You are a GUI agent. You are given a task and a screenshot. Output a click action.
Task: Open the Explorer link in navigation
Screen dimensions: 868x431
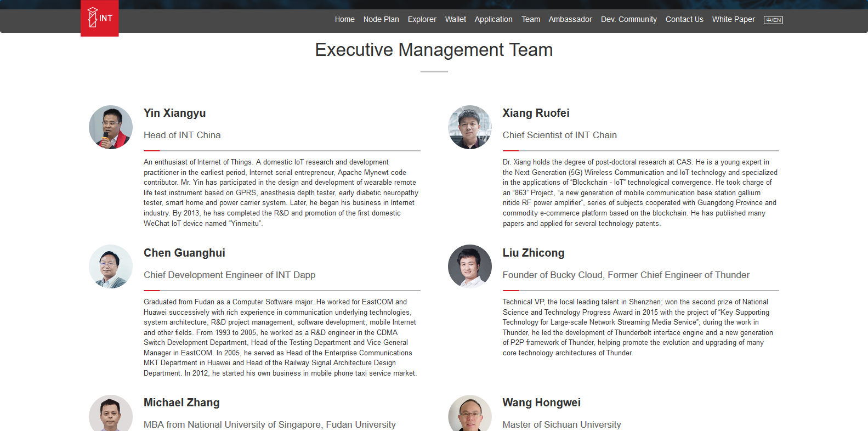(422, 19)
